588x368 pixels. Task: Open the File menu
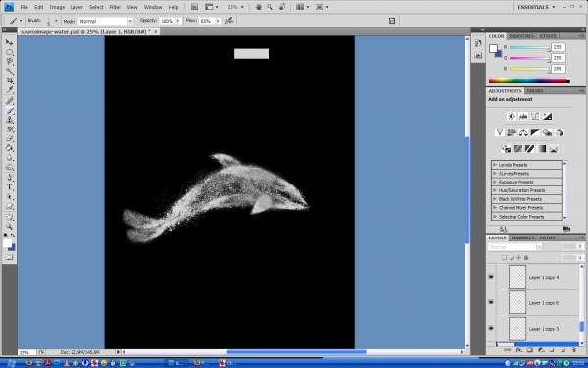pyautogui.click(x=24, y=7)
